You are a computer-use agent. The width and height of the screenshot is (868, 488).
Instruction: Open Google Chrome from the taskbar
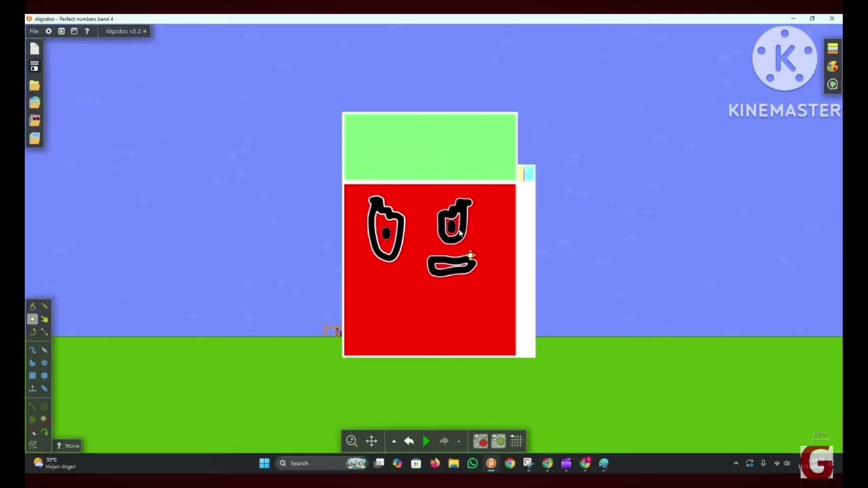coord(510,464)
